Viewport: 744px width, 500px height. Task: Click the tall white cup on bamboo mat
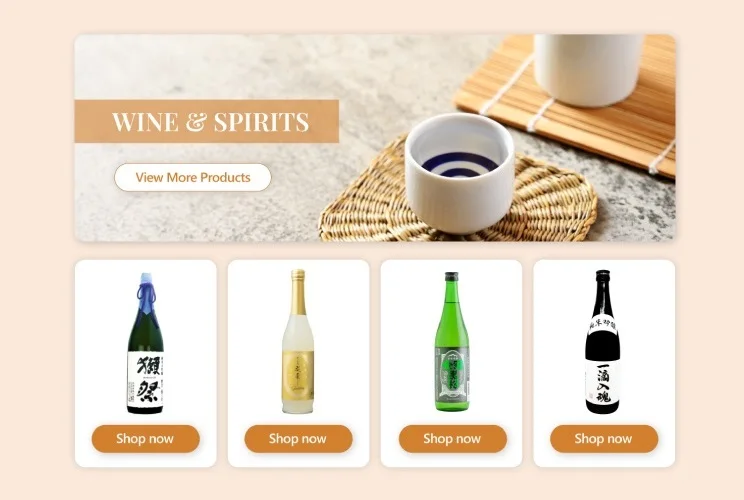click(586, 69)
